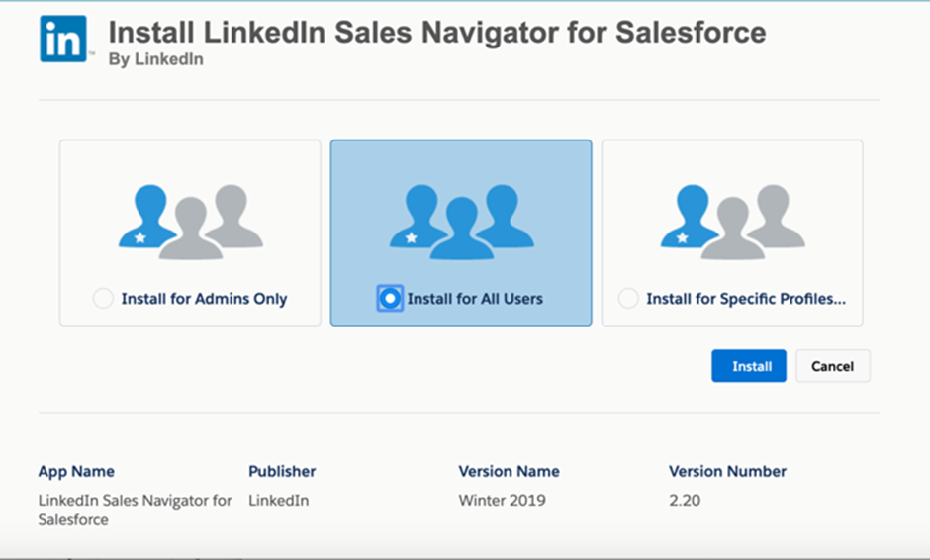Click the Install LinkedIn Sales Navigator heading
930x560 pixels.
pos(437,32)
